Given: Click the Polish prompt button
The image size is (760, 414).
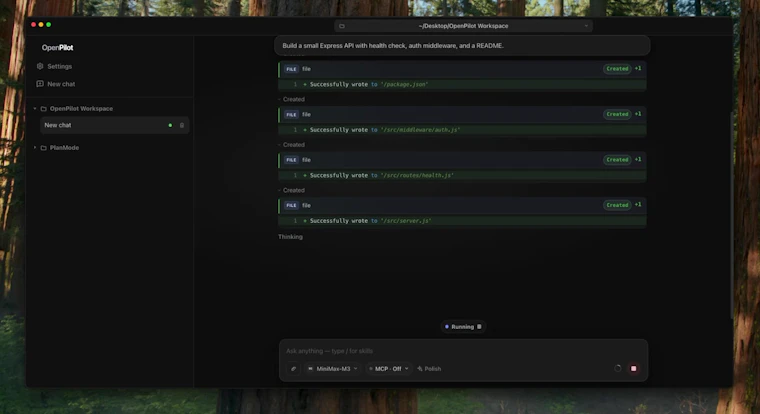Looking at the screenshot, I should 429,369.
